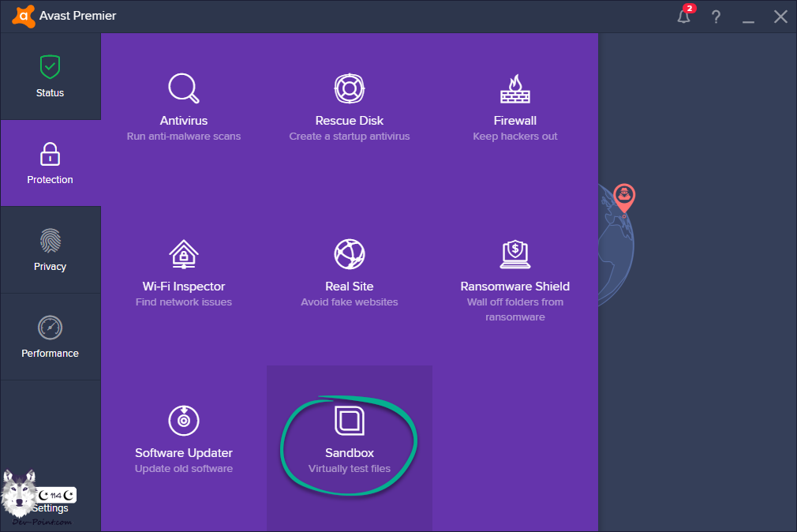Launch Wi-Fi Inspector house icon
The height and width of the screenshot is (532, 797).
pos(183,254)
